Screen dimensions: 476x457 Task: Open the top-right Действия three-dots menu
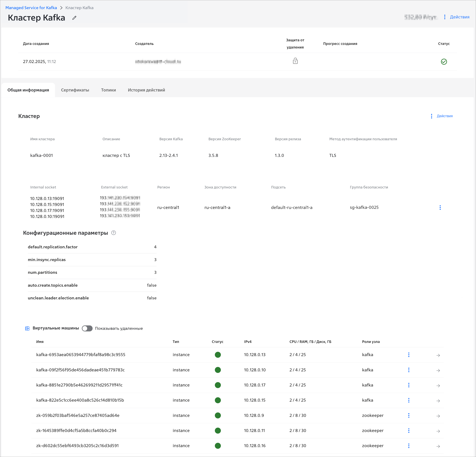(x=444, y=17)
